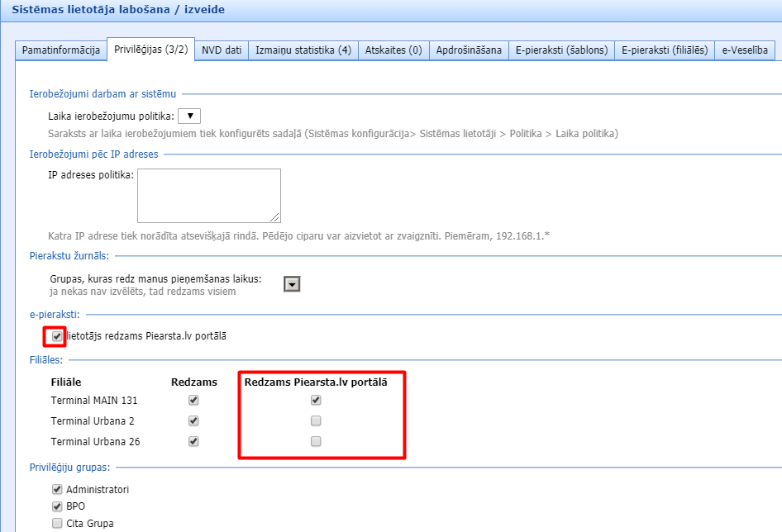The width and height of the screenshot is (782, 532).
Task: Open E-pieraksti (šablons) tab
Action: (560, 50)
